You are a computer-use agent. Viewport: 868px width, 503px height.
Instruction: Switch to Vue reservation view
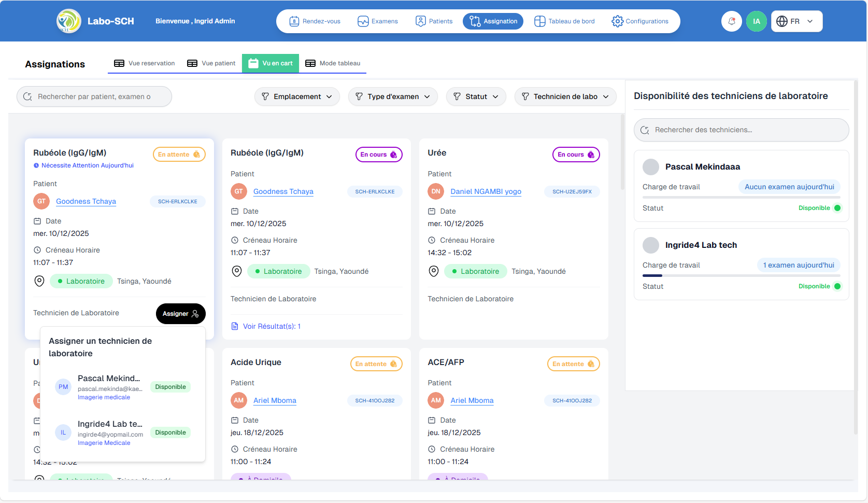145,63
